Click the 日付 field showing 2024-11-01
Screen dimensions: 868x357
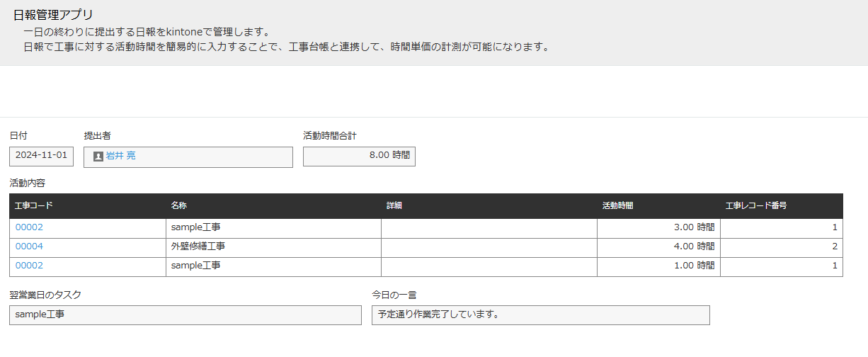pyautogui.click(x=41, y=156)
